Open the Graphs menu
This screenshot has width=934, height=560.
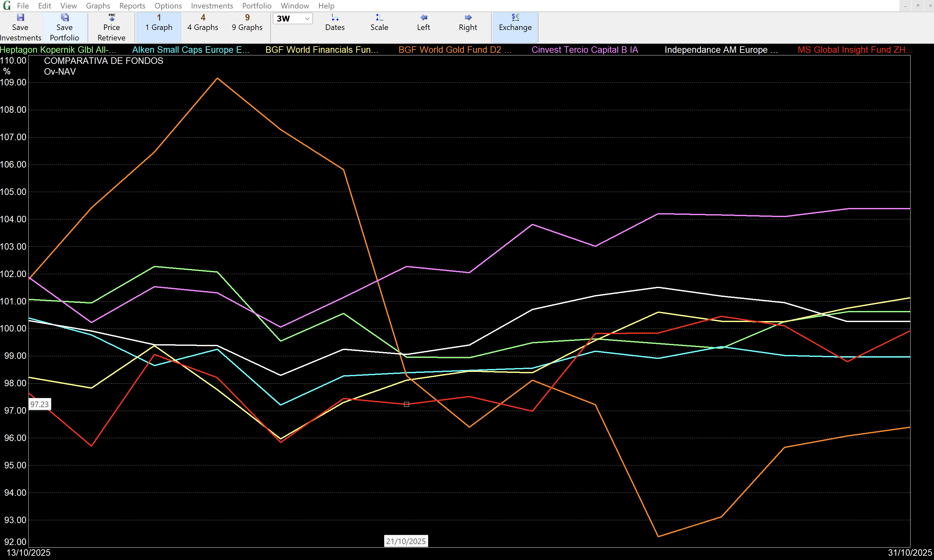tap(98, 6)
